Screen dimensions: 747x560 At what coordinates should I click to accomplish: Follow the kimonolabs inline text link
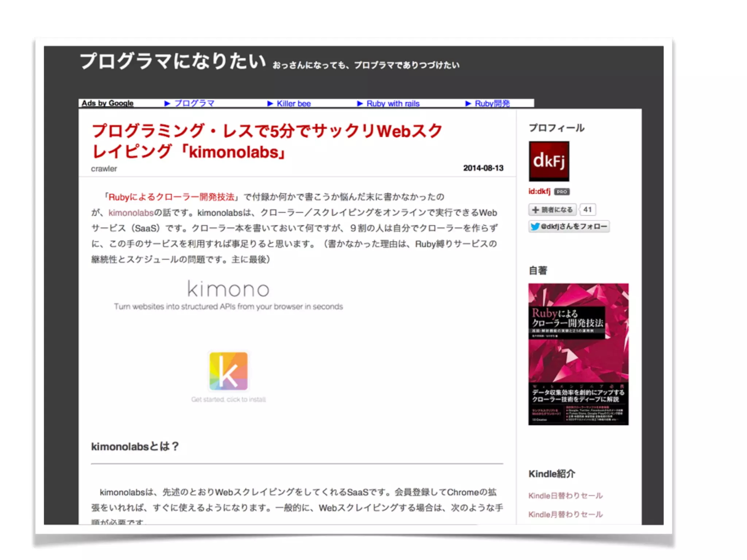[131, 213]
